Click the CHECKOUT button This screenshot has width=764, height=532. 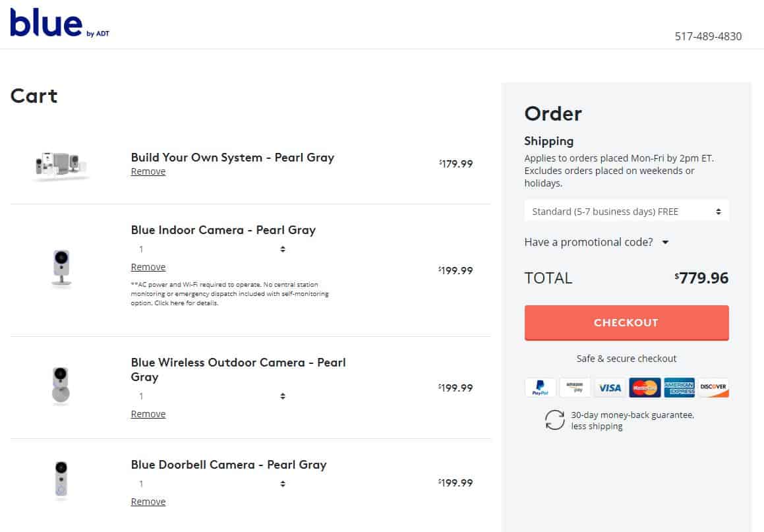(627, 322)
